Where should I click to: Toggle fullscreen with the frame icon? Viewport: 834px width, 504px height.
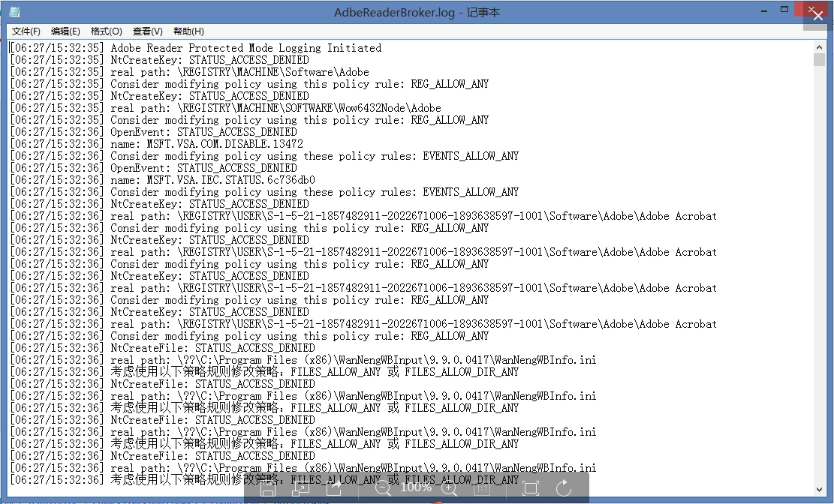[530, 488]
